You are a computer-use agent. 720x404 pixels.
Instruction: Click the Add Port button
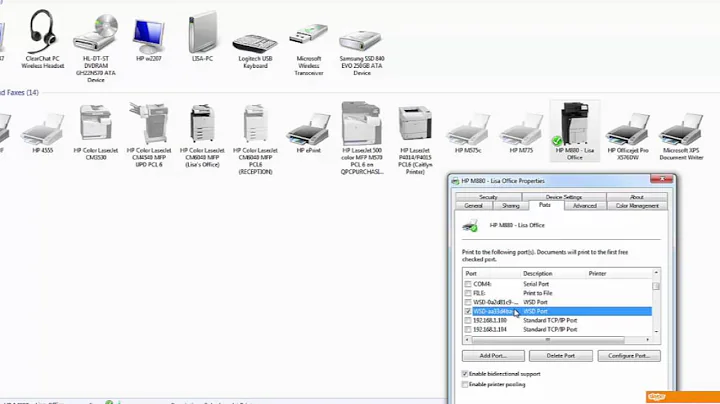coord(493,356)
